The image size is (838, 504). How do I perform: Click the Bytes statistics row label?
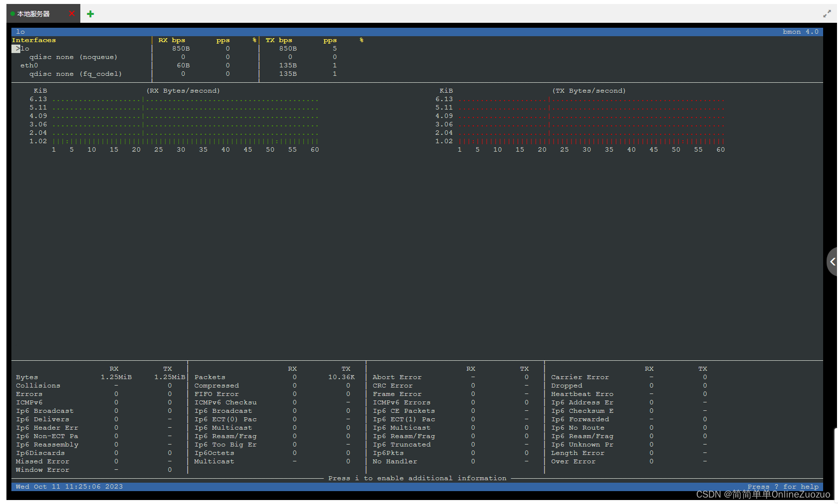(27, 377)
